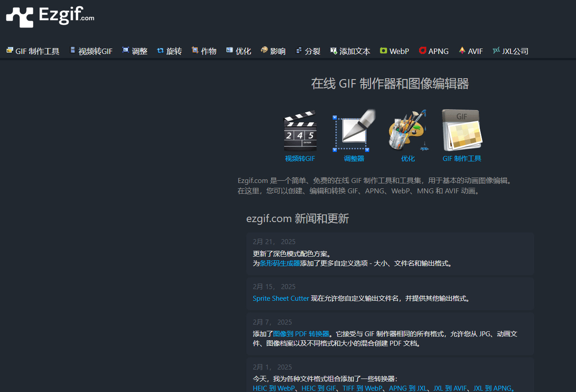Screen dimensions: 576x392
Task: Click the date 2月 15, 2025
Action: (274, 287)
